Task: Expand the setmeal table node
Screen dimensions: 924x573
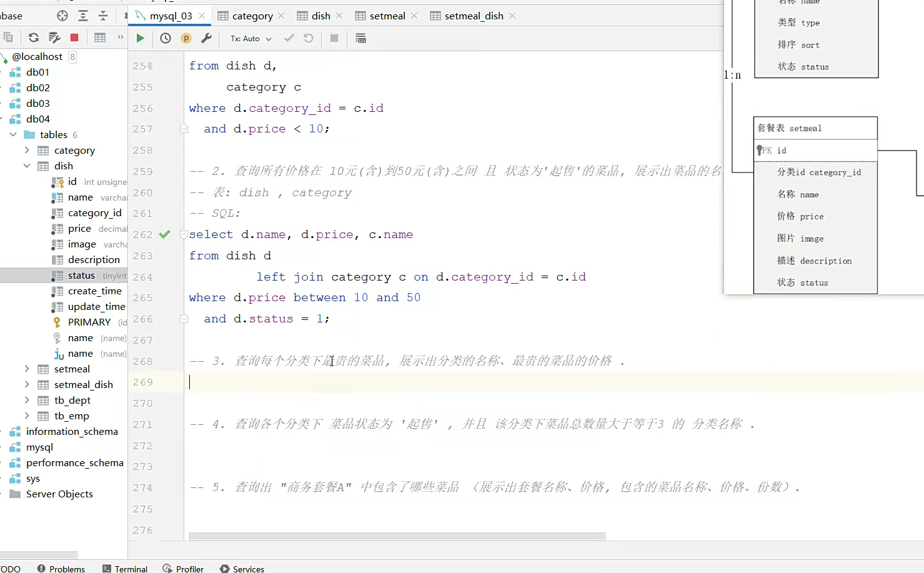Action: 27,369
